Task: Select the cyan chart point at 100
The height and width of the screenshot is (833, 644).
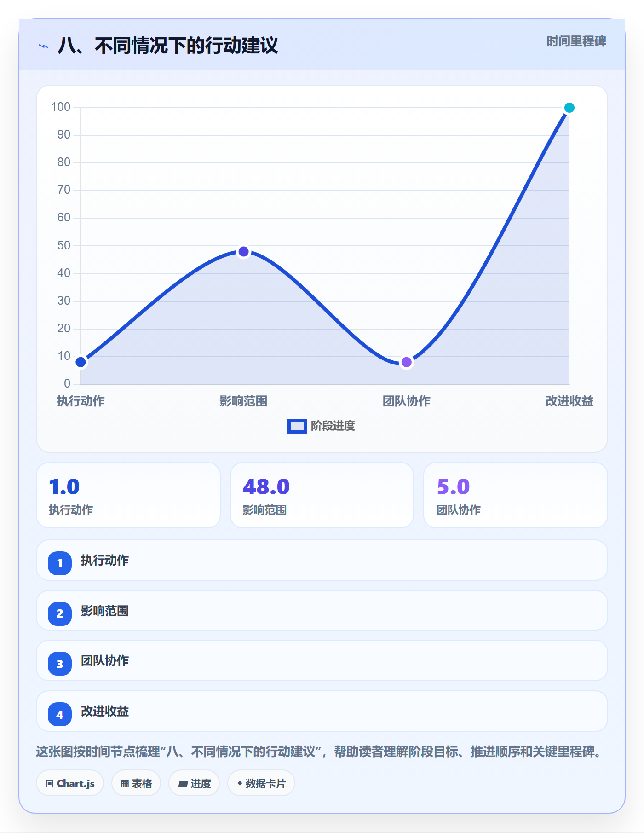Action: pos(569,108)
